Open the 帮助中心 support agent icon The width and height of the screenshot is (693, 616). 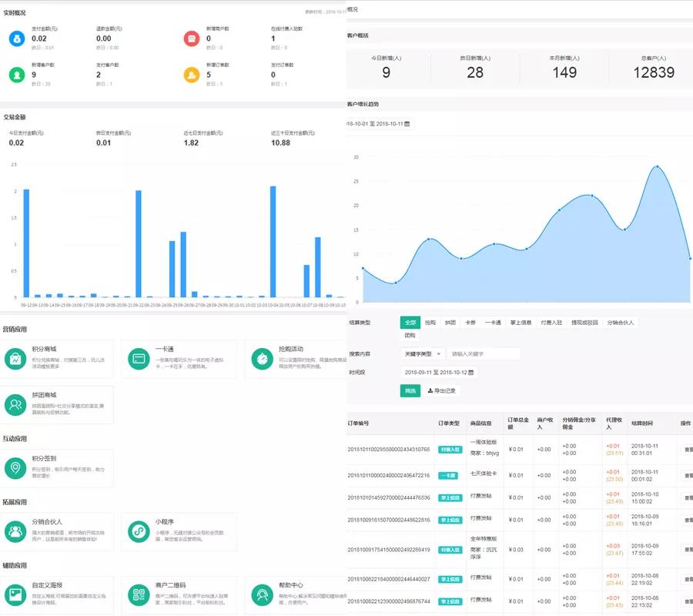(x=262, y=594)
